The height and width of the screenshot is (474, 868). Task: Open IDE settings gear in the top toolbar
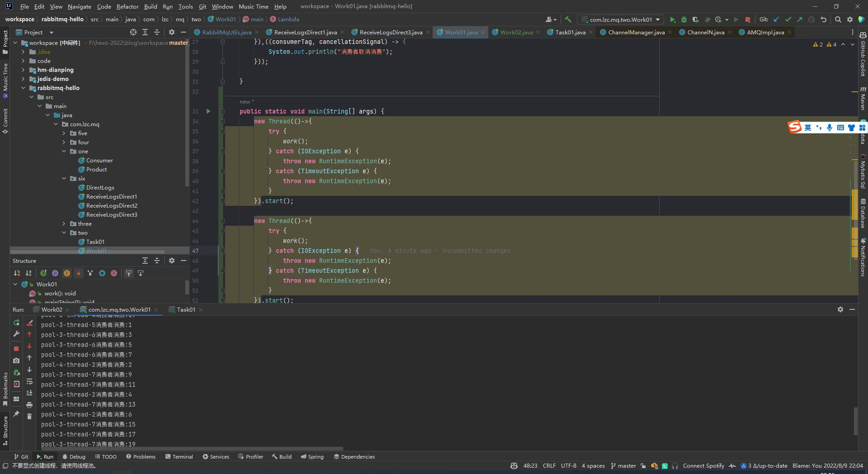pos(850,19)
